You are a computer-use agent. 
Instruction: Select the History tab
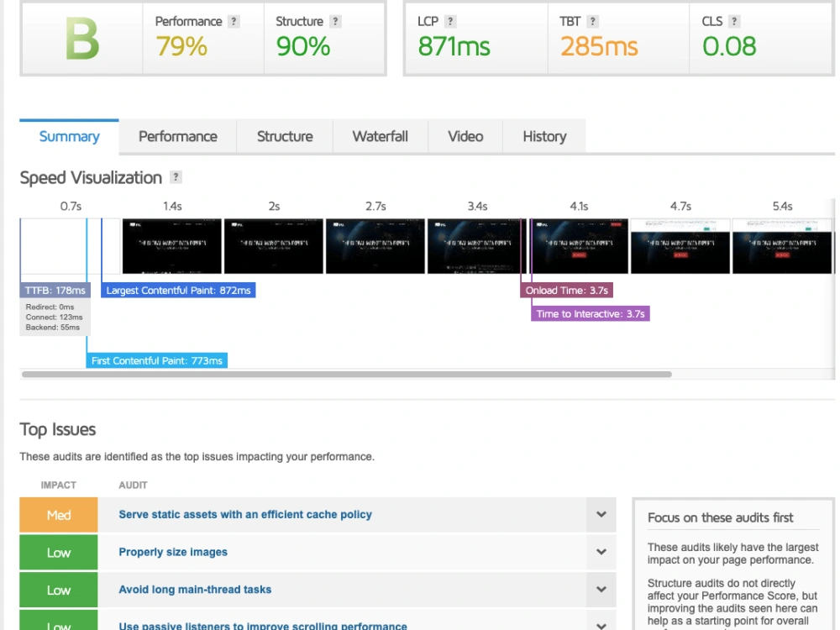tap(544, 137)
